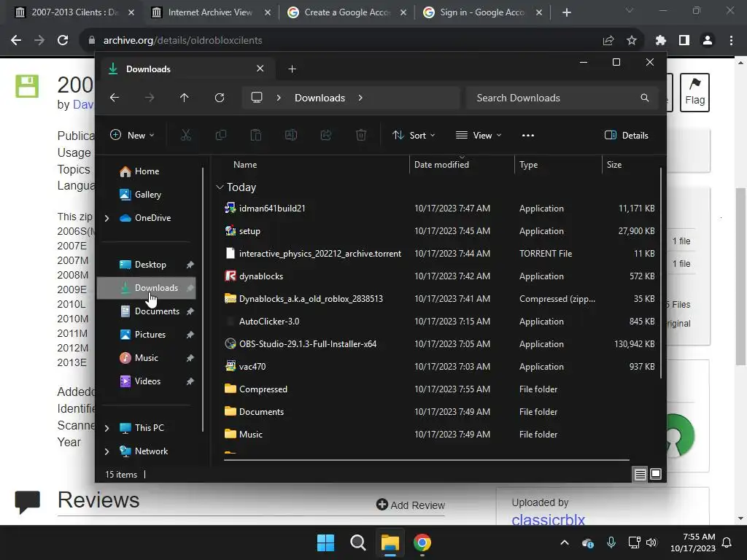This screenshot has width=747, height=560.
Task: Click file list vertical scrollbar
Action: click(661, 273)
